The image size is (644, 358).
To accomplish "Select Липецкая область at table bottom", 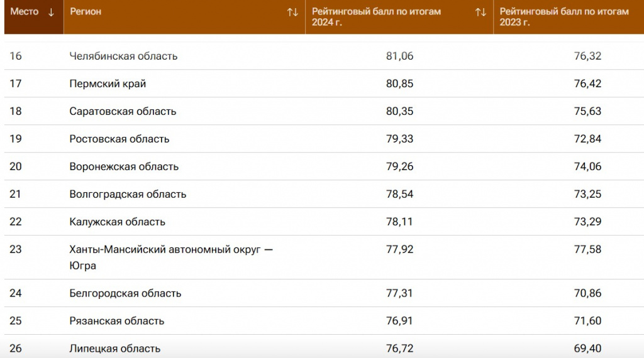I will click(114, 348).
